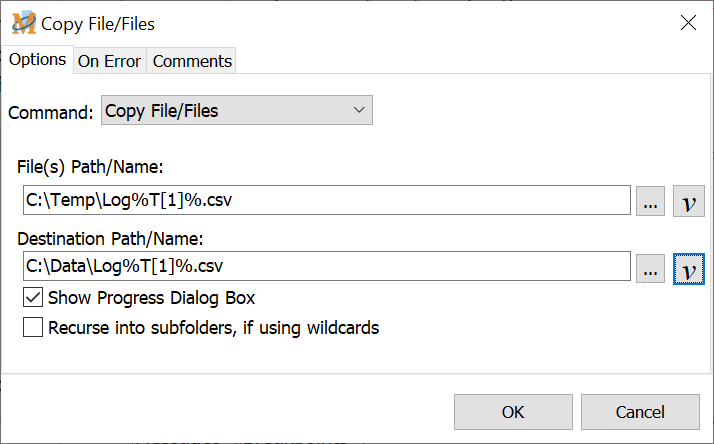Viewport: 714px width, 444px height.
Task: Switch to the On Error tab
Action: tap(110, 61)
